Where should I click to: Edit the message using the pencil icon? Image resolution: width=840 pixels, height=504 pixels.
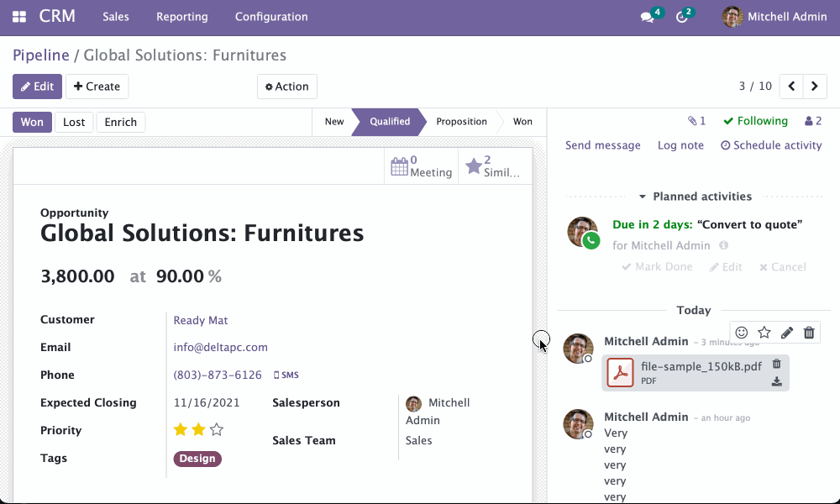coord(787,333)
